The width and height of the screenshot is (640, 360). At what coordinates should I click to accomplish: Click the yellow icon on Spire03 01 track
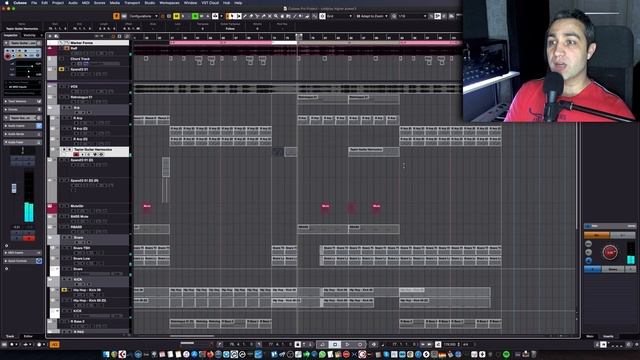[62, 69]
